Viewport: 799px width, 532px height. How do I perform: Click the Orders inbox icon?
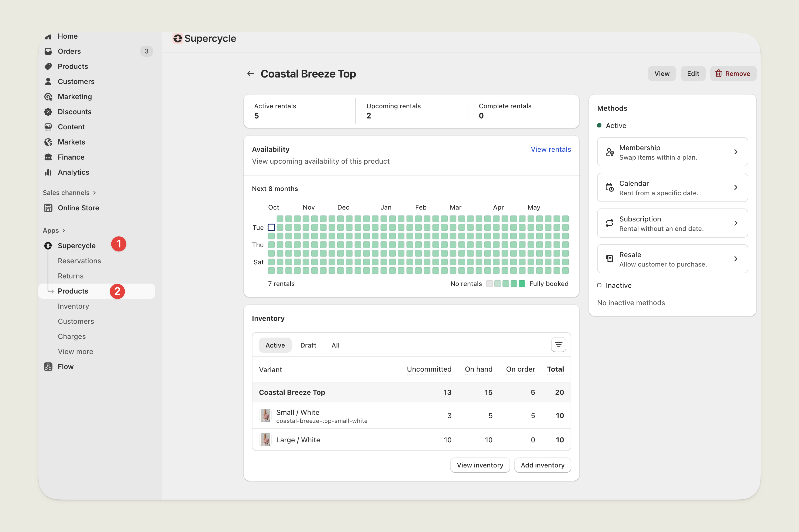click(48, 51)
